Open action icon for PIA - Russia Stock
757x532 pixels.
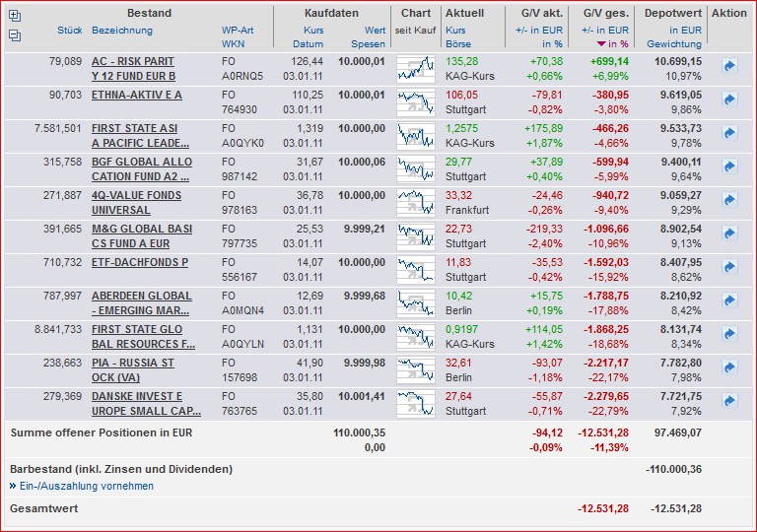729,367
